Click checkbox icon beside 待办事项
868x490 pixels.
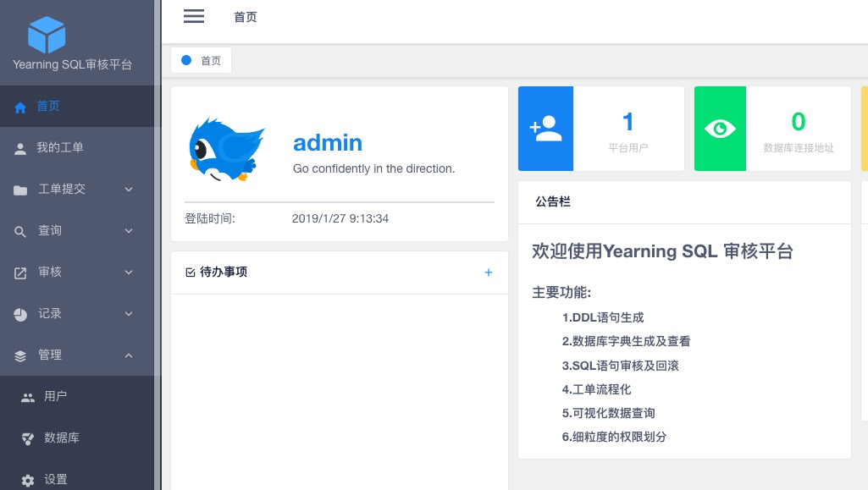point(191,273)
